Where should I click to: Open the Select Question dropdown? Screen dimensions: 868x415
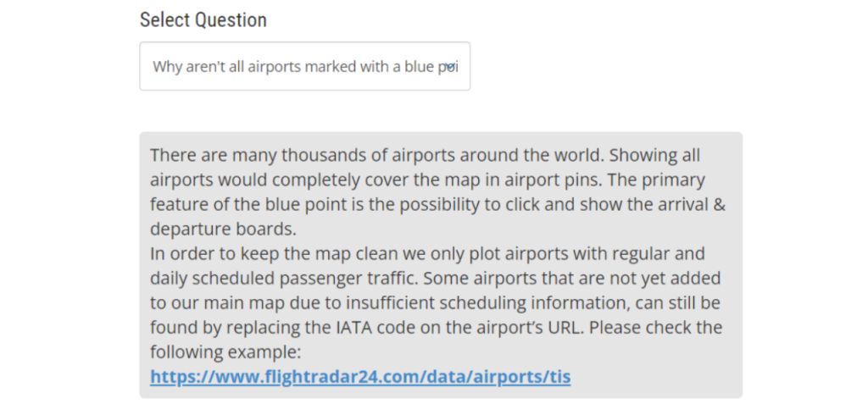point(304,66)
